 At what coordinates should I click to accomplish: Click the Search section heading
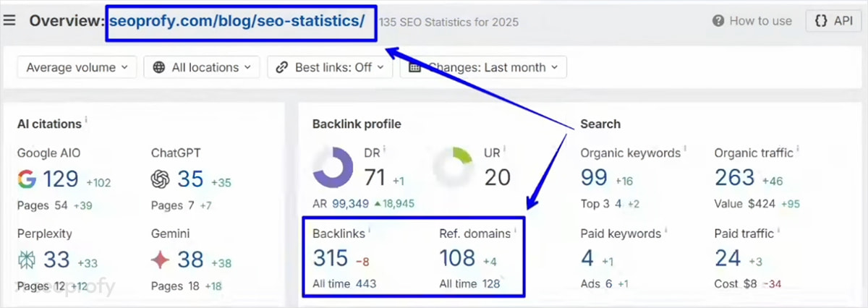click(x=600, y=124)
